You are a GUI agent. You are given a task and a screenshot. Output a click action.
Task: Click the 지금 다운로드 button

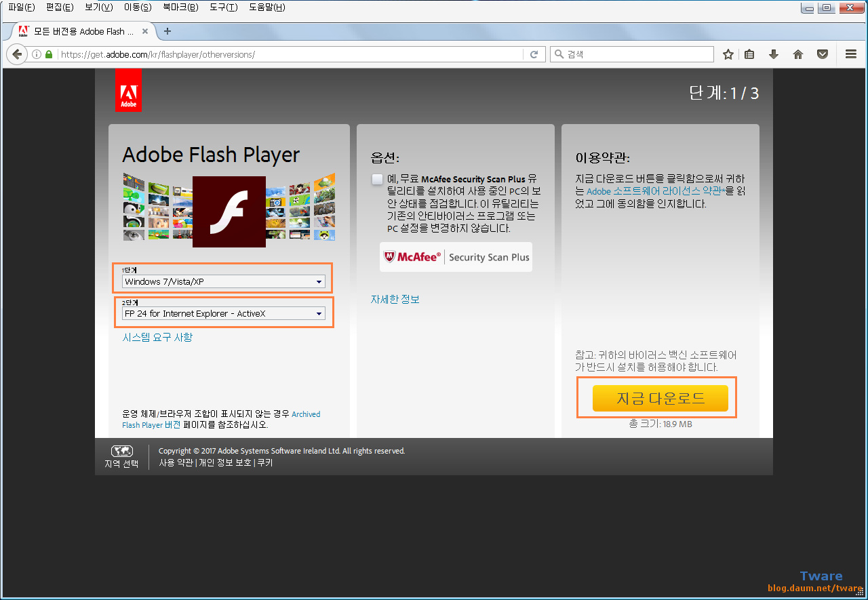click(660, 398)
